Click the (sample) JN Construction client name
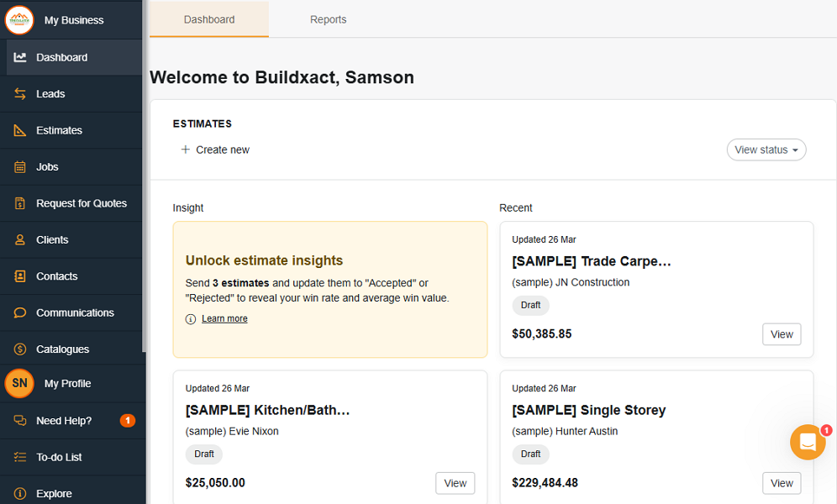The width and height of the screenshot is (837, 504). point(571,283)
